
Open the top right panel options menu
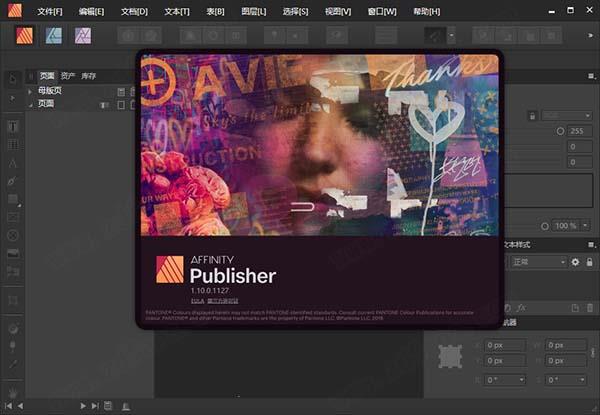[592, 76]
